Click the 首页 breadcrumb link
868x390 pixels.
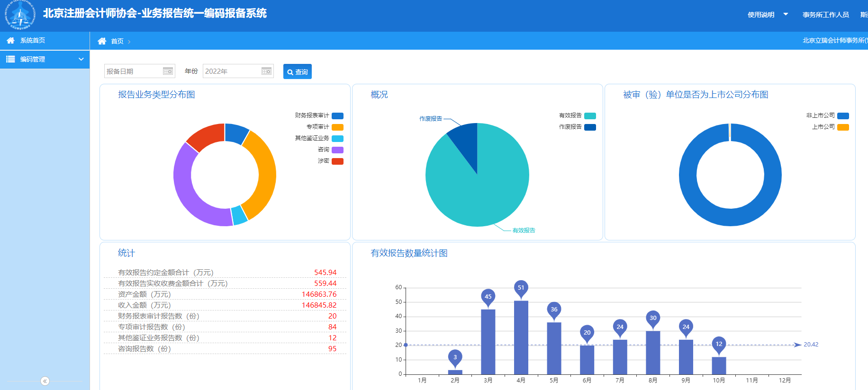tap(117, 41)
